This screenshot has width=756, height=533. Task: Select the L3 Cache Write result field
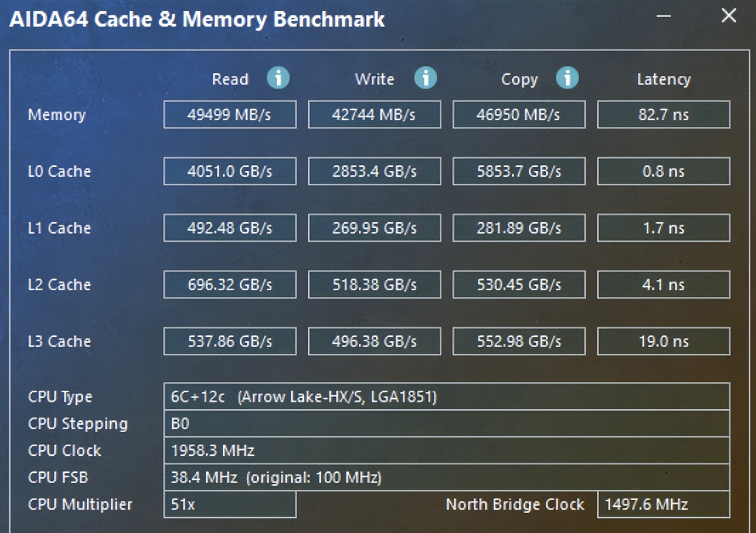374,341
